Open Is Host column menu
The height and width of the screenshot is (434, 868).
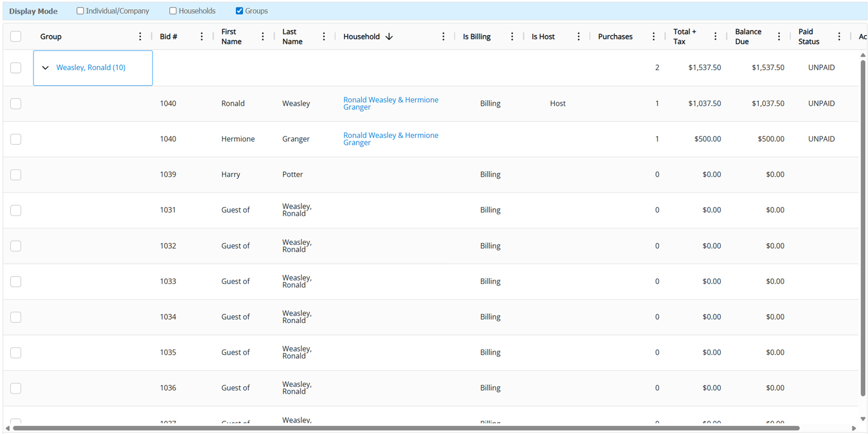579,37
